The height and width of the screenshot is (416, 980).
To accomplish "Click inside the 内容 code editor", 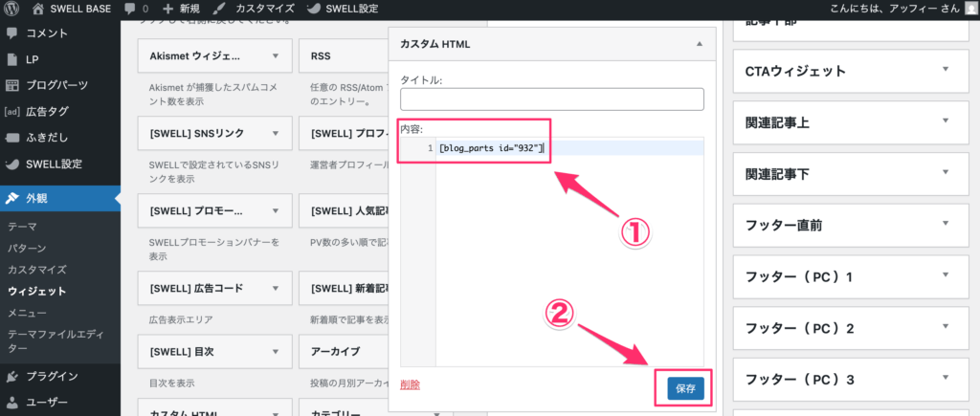I will [x=569, y=249].
